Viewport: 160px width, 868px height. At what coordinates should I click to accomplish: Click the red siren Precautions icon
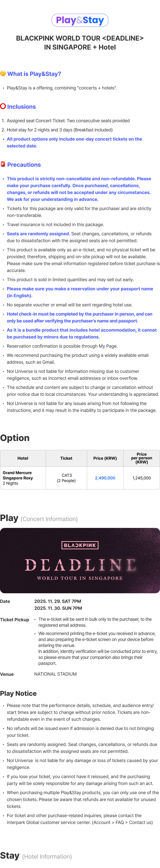[3, 164]
